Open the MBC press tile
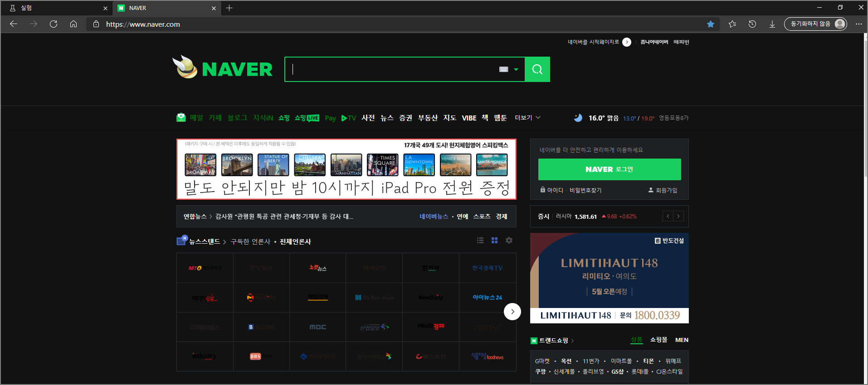The height and width of the screenshot is (385, 868). tap(317, 327)
